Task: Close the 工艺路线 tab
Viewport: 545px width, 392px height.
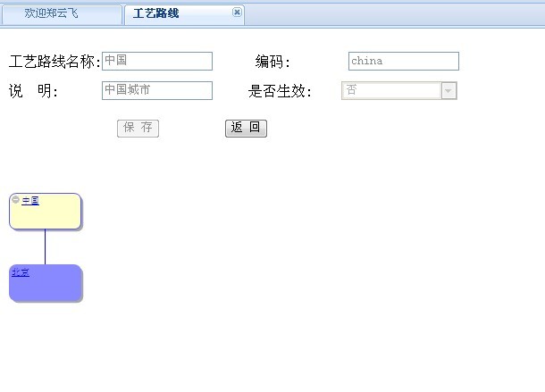Action: tap(237, 13)
